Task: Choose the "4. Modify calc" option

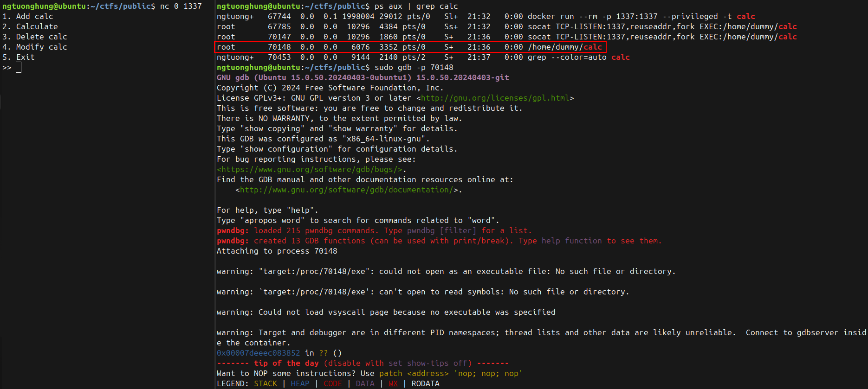Action: pos(35,47)
